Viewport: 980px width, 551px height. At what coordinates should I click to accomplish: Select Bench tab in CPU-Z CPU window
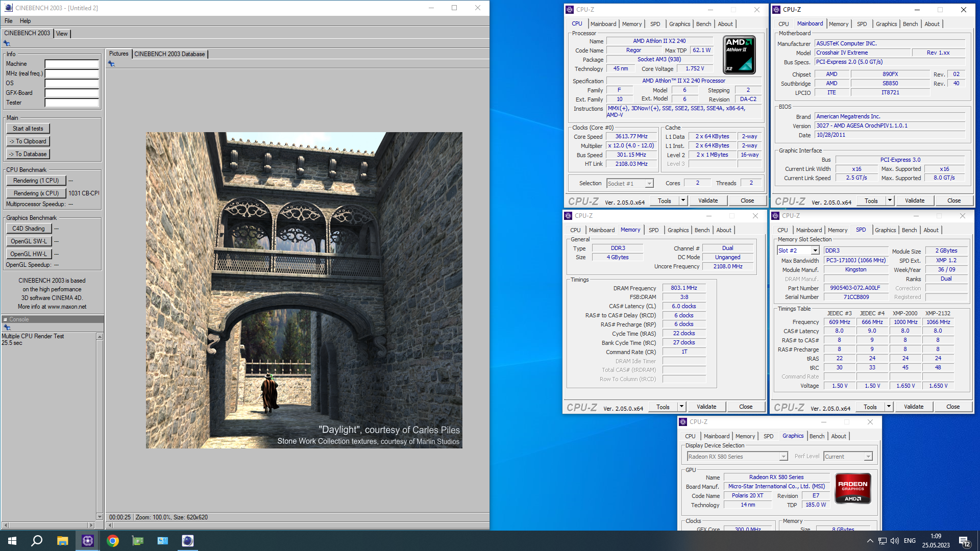click(703, 24)
